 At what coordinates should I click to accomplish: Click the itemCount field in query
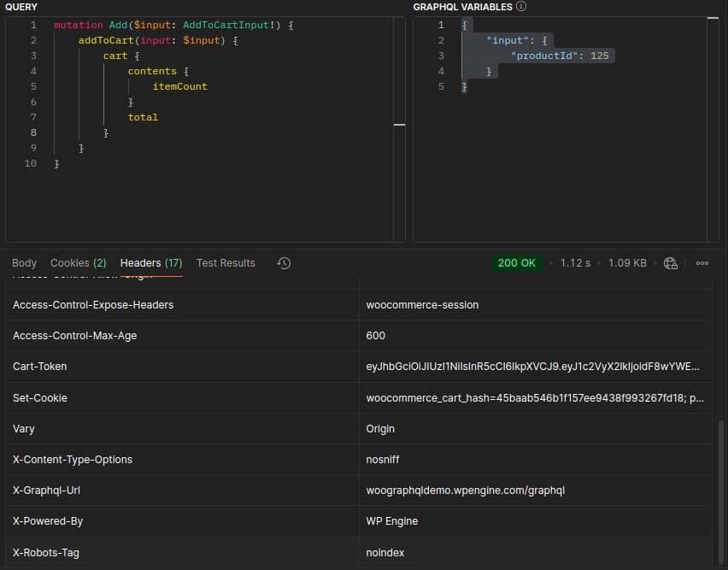(x=179, y=86)
